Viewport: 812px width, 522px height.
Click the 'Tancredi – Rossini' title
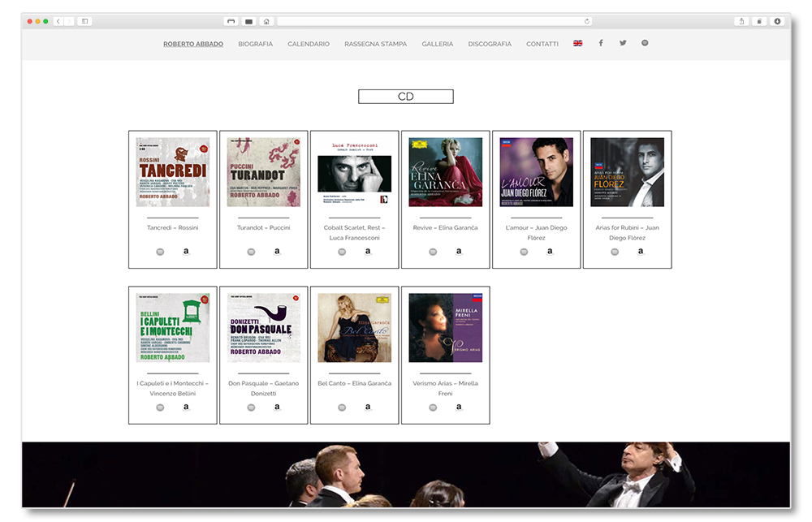[x=172, y=228]
